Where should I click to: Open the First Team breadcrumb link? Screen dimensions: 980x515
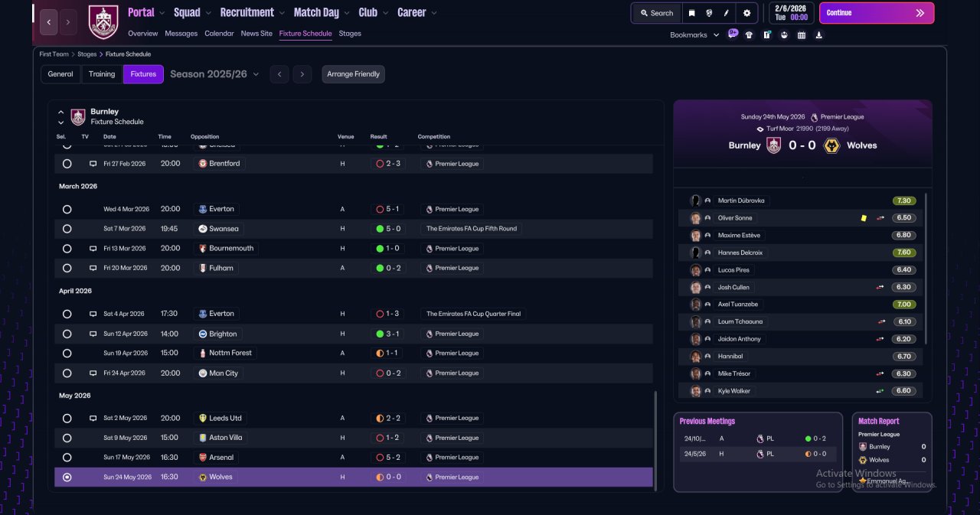[x=54, y=54]
